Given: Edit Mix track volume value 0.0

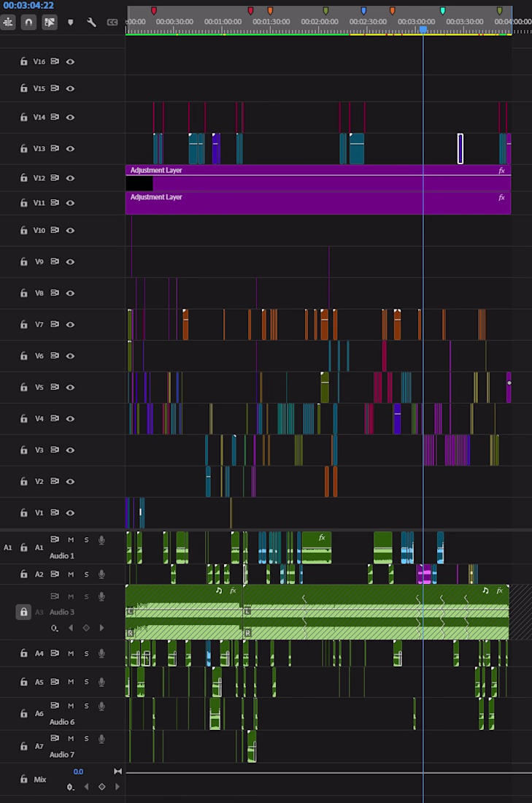Looking at the screenshot, I should (x=78, y=772).
